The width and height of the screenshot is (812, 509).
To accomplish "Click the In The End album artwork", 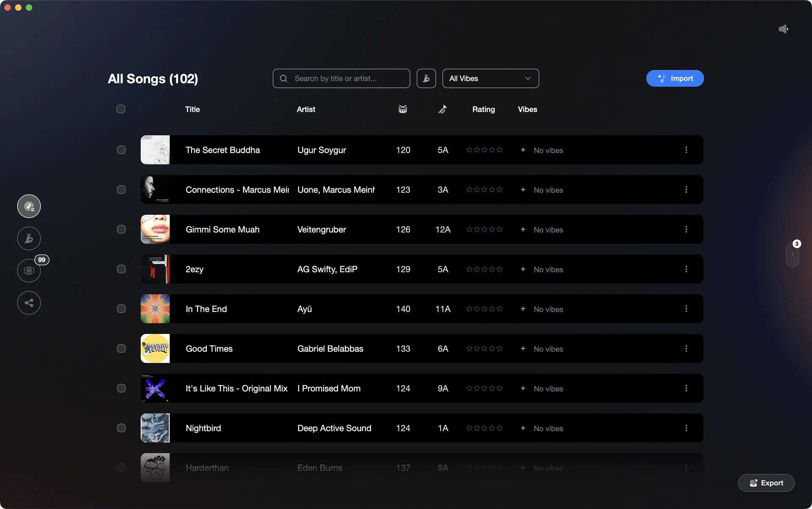I will click(x=155, y=309).
